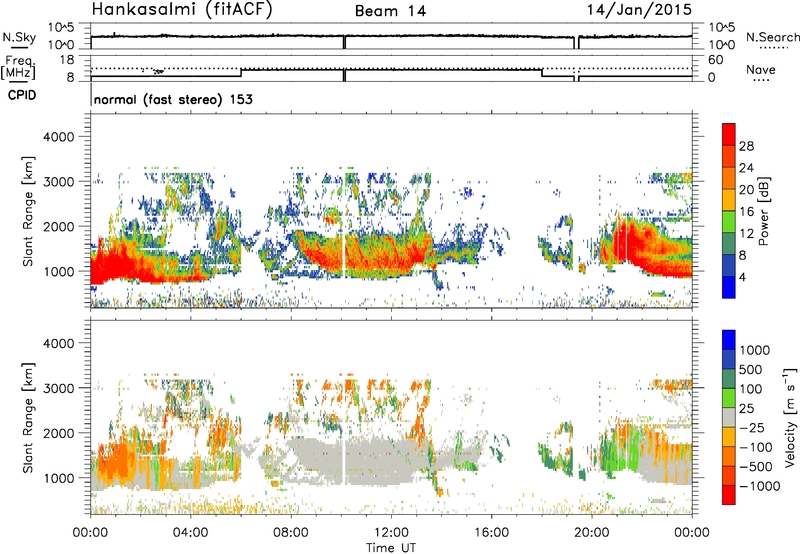
Task: Click the 4000 tick on power panel axis
Action: (59, 137)
